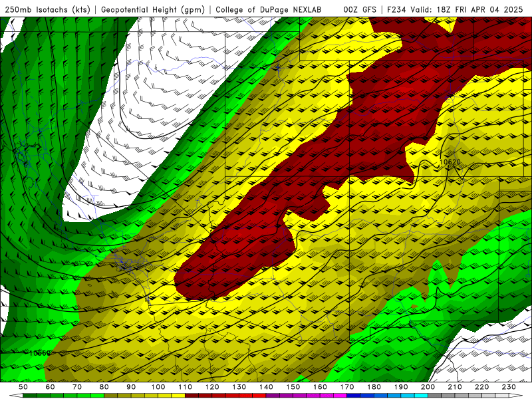Click the bright red swatch just before 140
The height and width of the screenshot is (399, 532).
[x=259, y=396]
